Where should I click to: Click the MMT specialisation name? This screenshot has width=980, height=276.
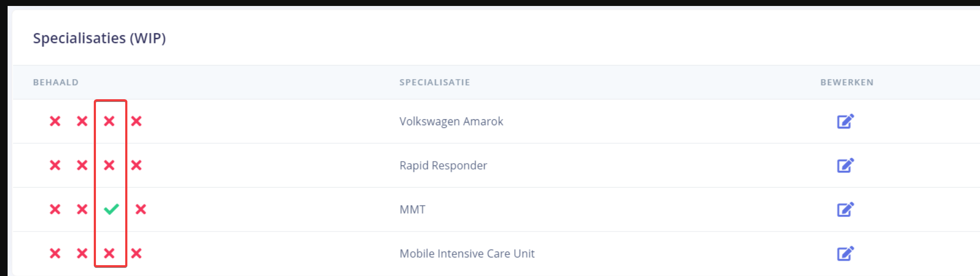(412, 209)
